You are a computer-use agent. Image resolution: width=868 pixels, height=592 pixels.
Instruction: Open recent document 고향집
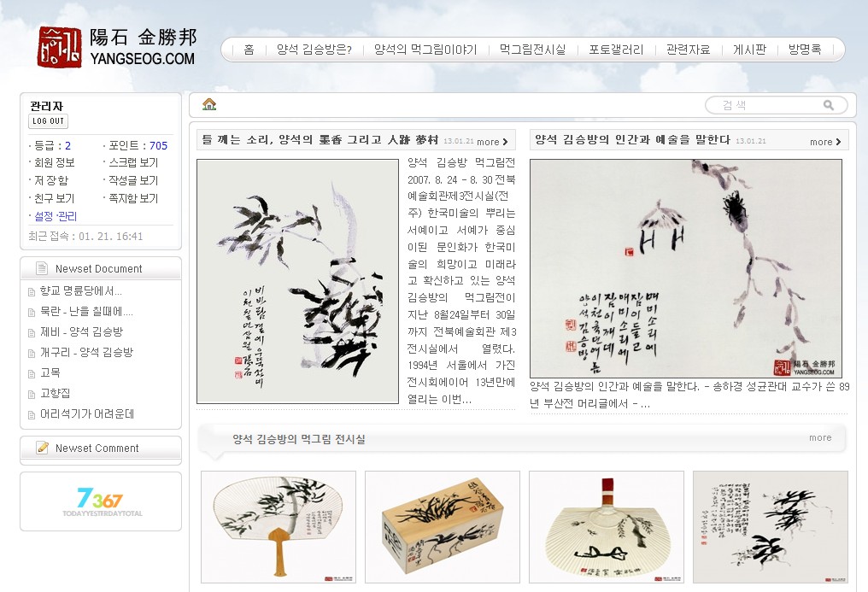[x=56, y=393]
